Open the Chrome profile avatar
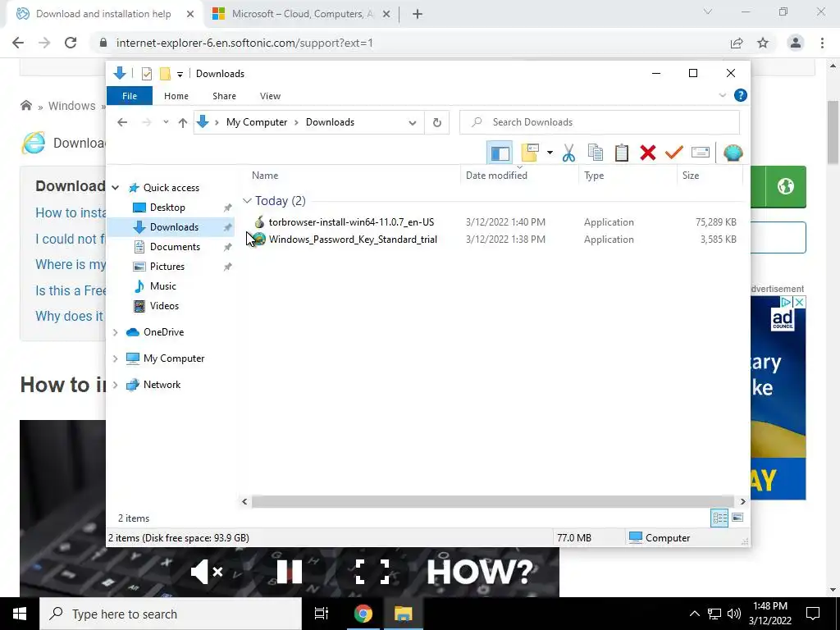 click(796, 43)
